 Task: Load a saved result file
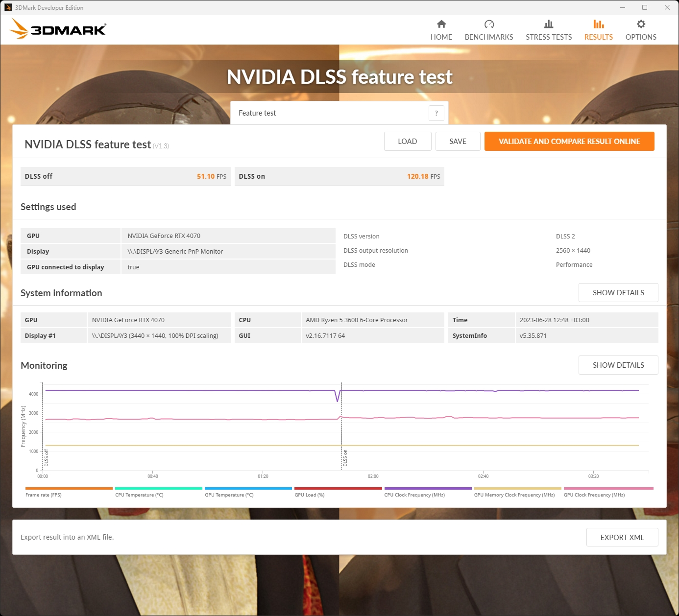coord(408,142)
